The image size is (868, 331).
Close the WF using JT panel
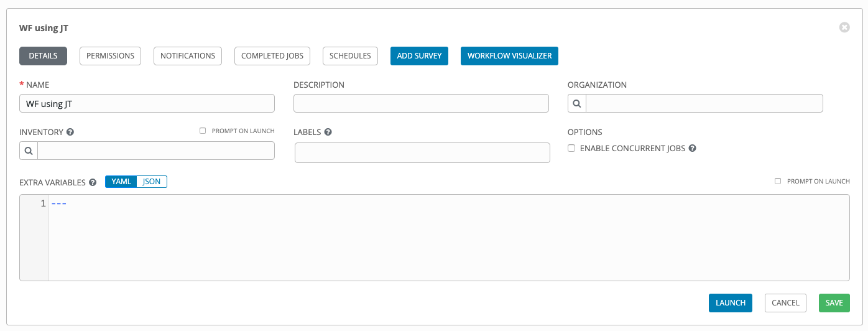[x=844, y=27]
